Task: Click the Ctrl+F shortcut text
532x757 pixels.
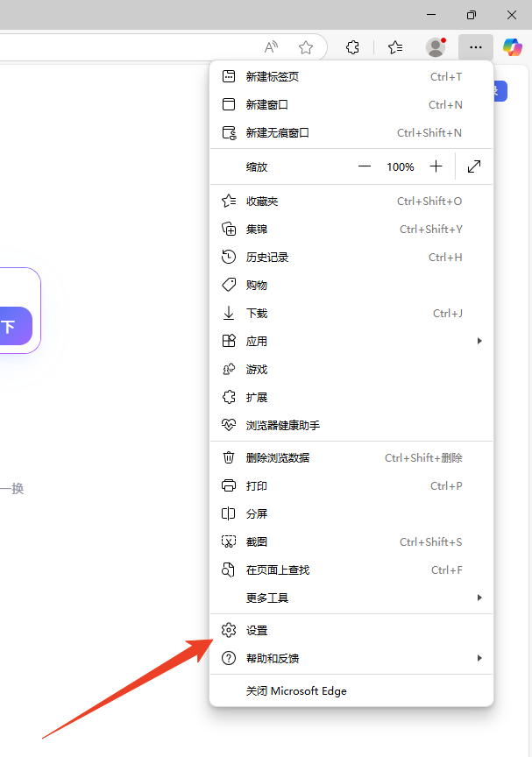Action: [447, 570]
